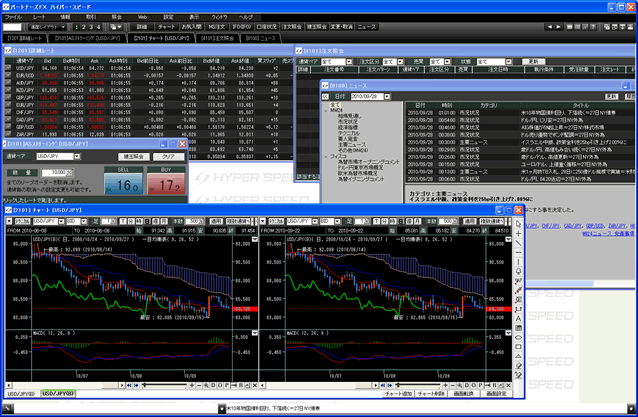Toggle tick 'T' timeframe on left chart
The image size is (638, 417).
[122, 221]
